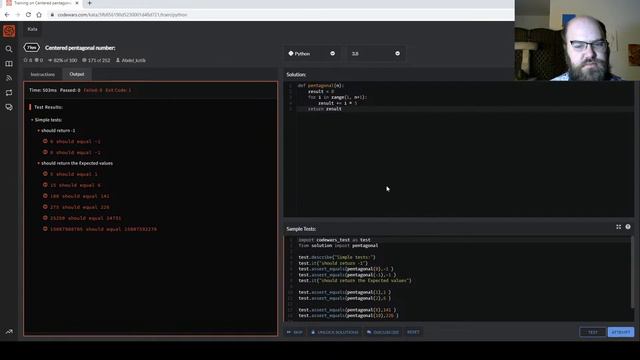Click the RESET button
This screenshot has width=640, height=360.
[x=413, y=332]
